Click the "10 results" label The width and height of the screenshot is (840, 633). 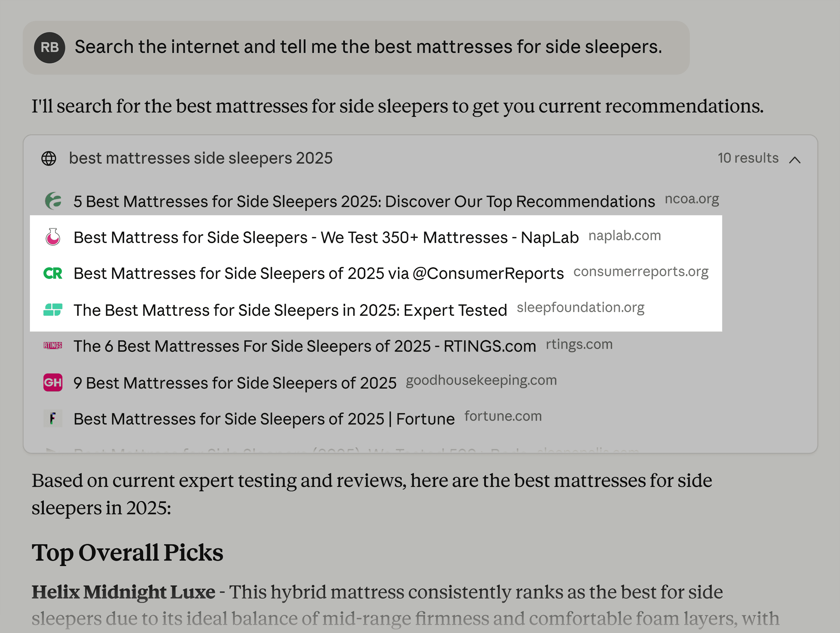tap(748, 158)
